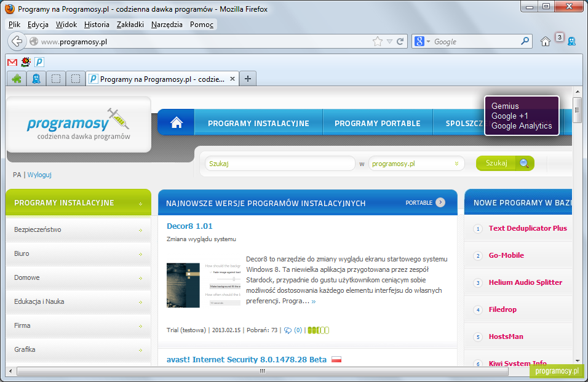Open the Go-Mobile program link
This screenshot has width=588, height=382.
click(x=506, y=255)
